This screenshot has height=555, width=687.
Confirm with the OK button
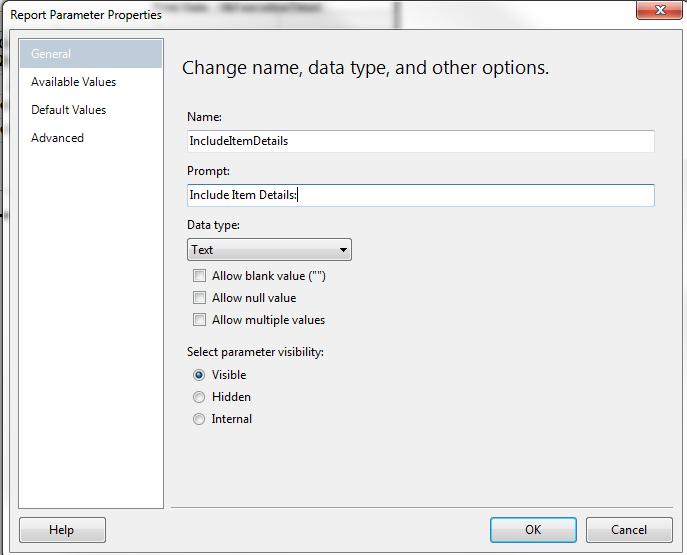pos(533,530)
